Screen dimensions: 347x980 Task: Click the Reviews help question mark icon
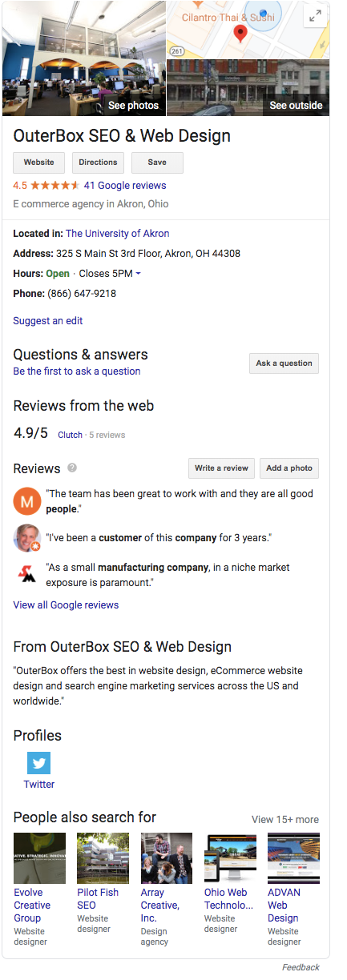click(x=72, y=468)
